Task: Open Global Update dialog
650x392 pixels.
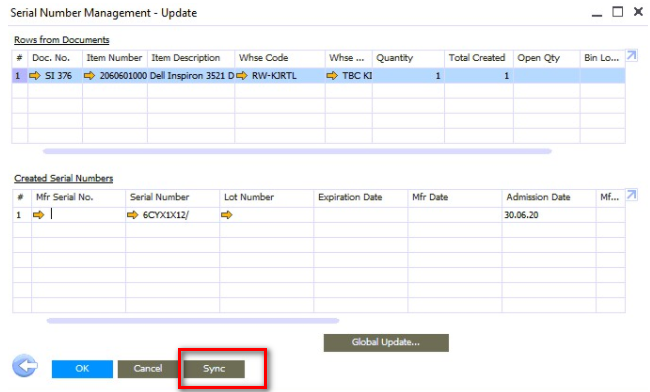Action: click(x=386, y=343)
